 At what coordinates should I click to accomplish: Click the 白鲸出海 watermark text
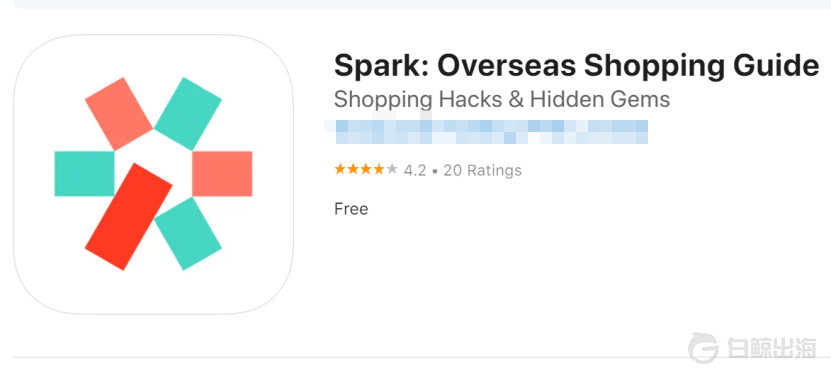click(x=771, y=348)
